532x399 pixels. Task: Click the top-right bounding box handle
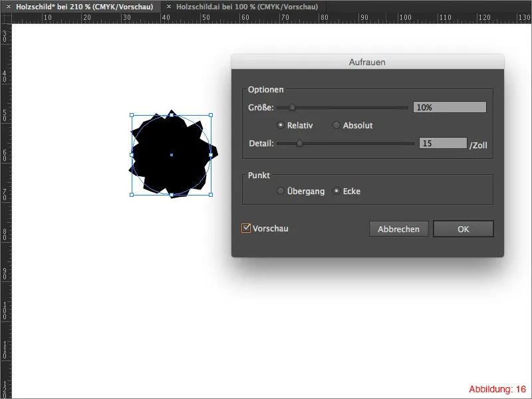[x=211, y=115]
